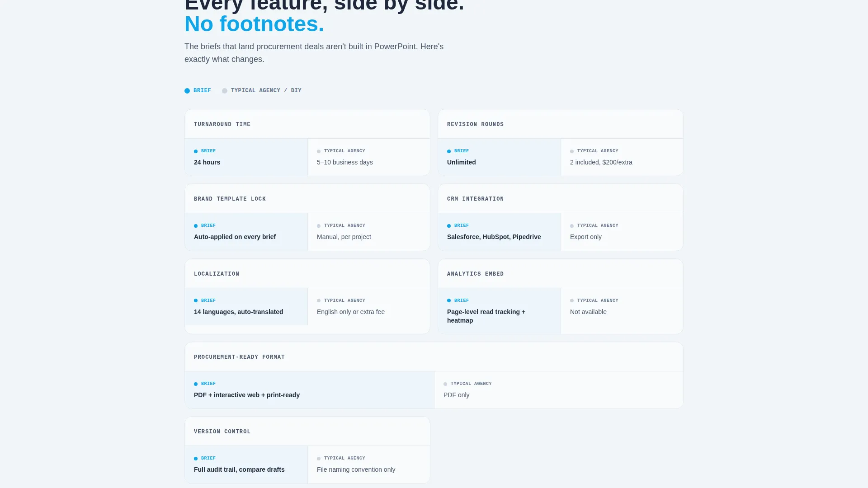Click the Analytics Embed heading
Screen dimensions: 868x488
tap(475, 274)
